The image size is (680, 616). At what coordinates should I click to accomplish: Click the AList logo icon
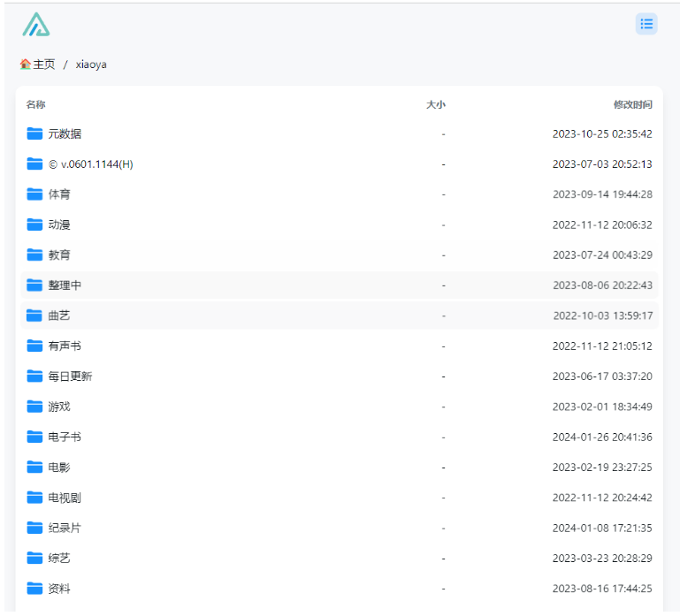36,25
